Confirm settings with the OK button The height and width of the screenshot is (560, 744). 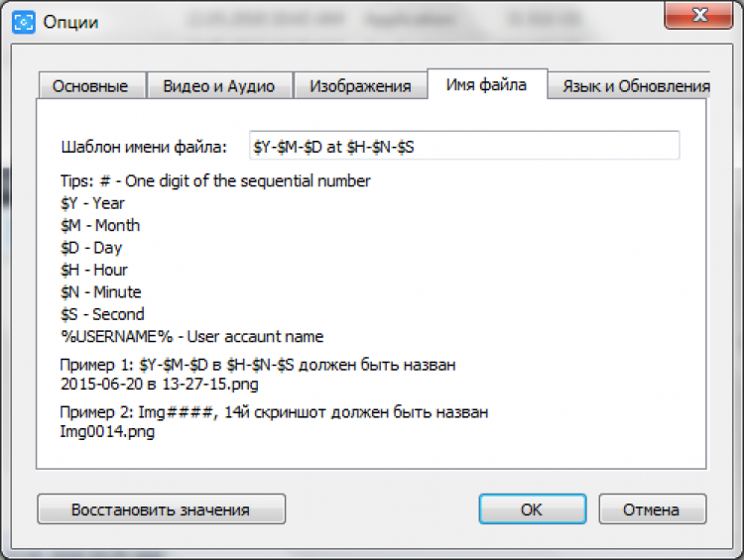(531, 509)
